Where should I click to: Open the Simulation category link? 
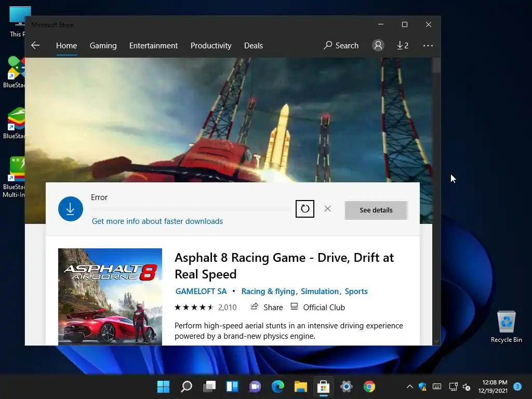(x=320, y=291)
